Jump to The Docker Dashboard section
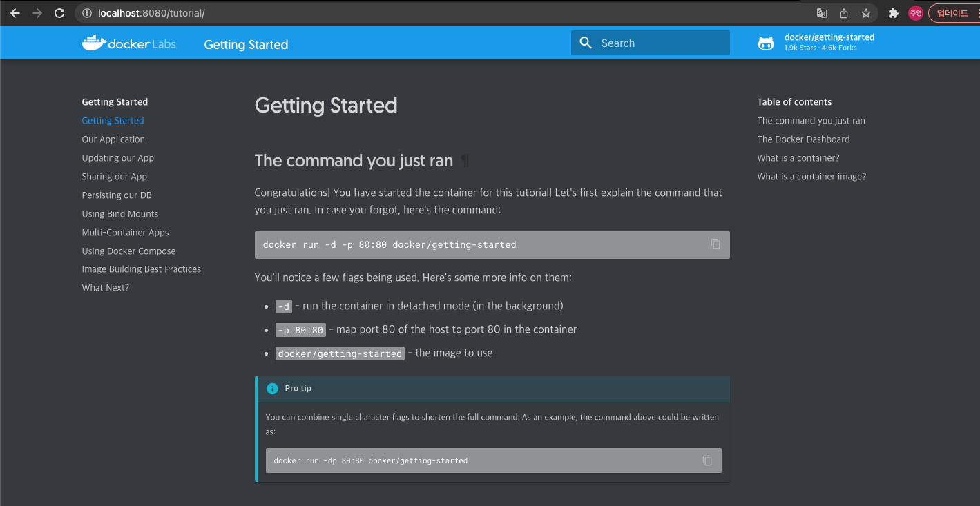980x506 pixels. pyautogui.click(x=803, y=139)
